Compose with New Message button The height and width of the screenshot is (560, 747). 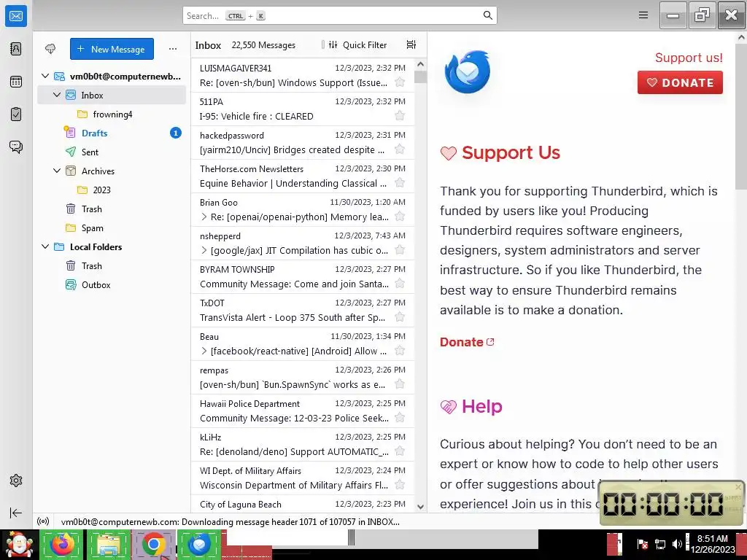point(112,49)
